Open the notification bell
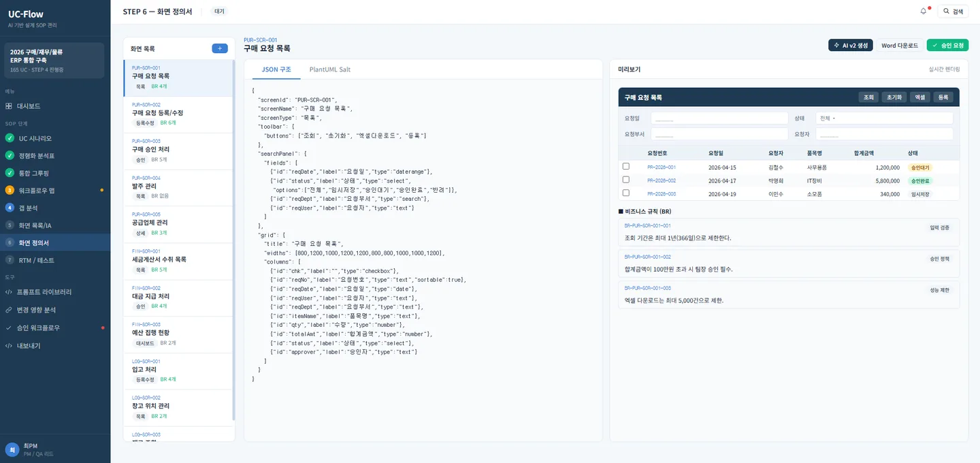Screen dimensions: 980x463 click(x=924, y=11)
